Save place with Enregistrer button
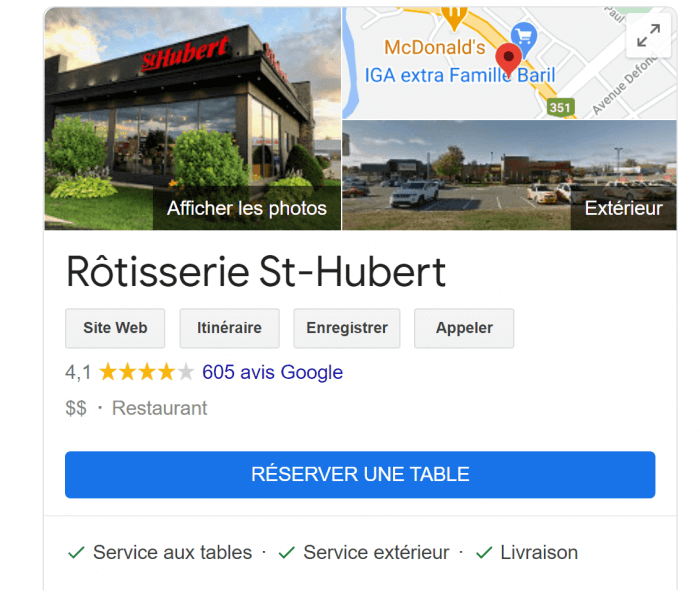700x590 pixels. [347, 328]
